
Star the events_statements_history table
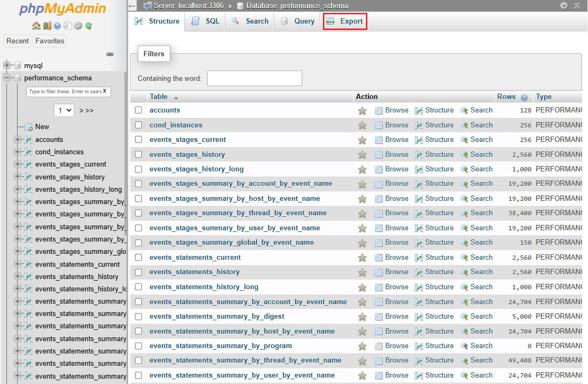(362, 273)
